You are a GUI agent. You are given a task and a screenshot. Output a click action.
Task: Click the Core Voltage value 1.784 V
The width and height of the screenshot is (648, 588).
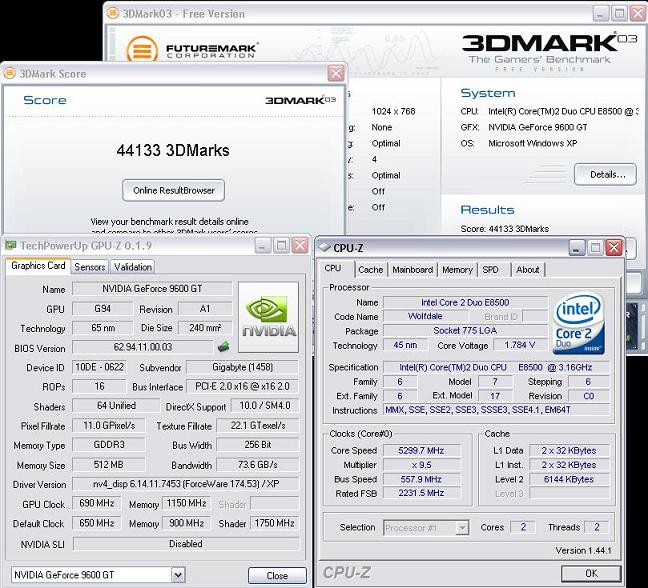pos(520,345)
